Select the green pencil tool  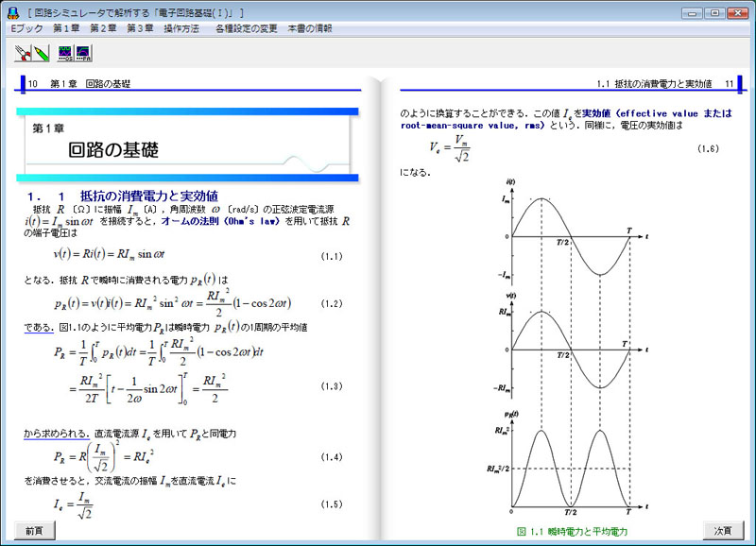click(x=42, y=53)
